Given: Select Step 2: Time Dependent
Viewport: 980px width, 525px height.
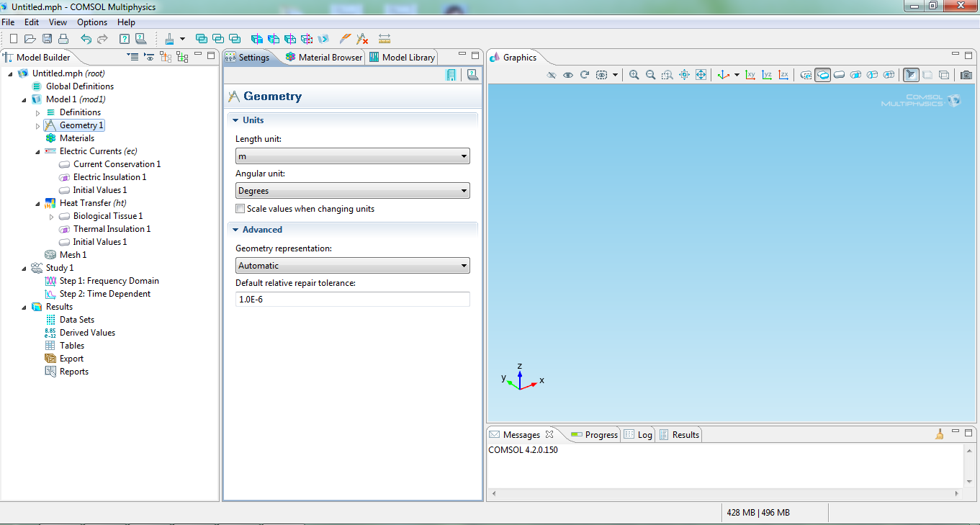Looking at the screenshot, I should click(x=105, y=294).
